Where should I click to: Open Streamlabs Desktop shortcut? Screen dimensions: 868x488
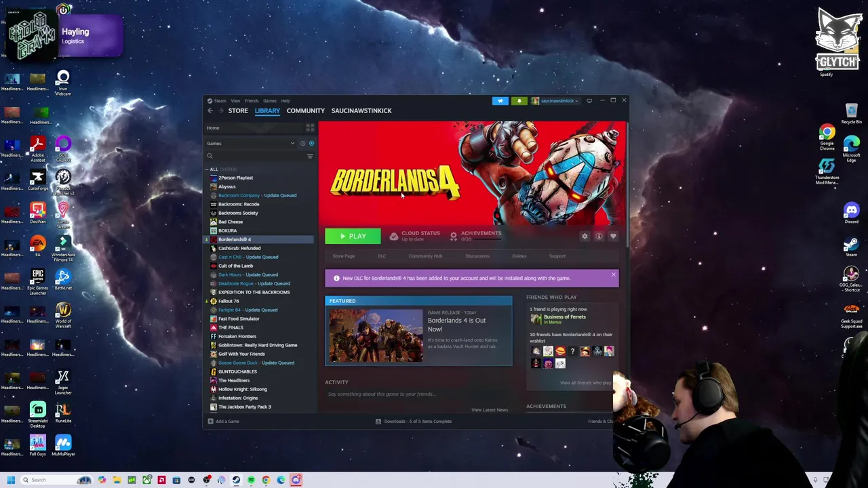click(37, 415)
